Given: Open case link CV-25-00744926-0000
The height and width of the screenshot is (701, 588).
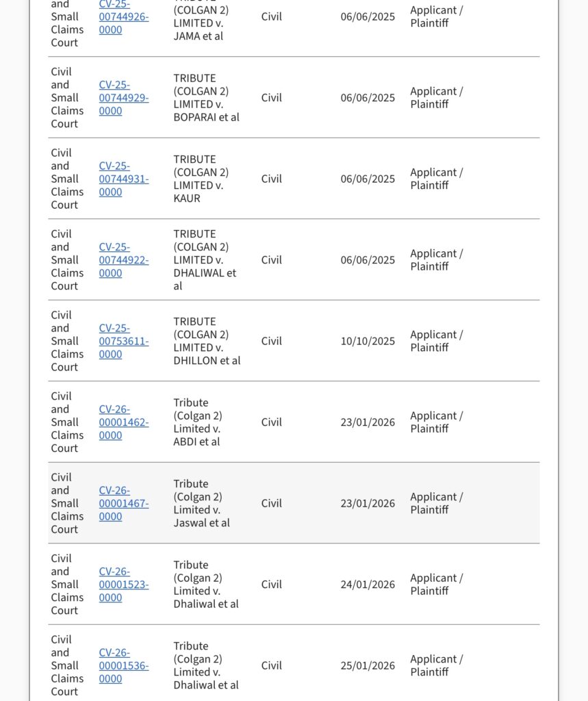Looking at the screenshot, I should (x=124, y=16).
